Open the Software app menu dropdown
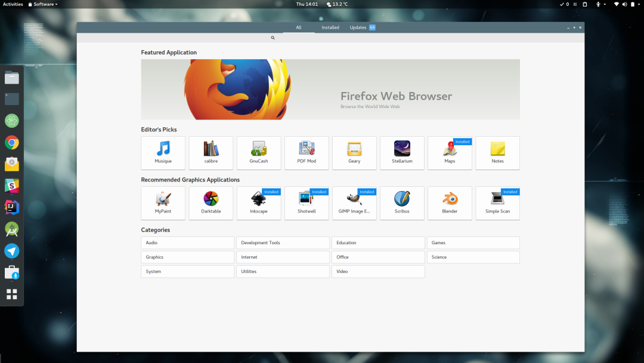 (43, 4)
